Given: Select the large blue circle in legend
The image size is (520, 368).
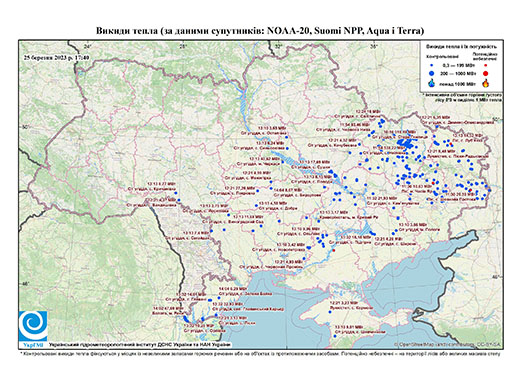Looking at the screenshot, I should (432, 73).
